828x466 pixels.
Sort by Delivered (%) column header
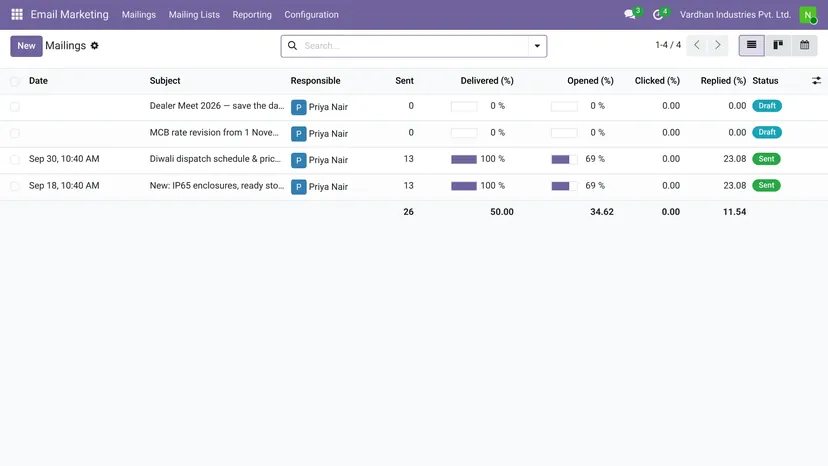tap(487, 81)
